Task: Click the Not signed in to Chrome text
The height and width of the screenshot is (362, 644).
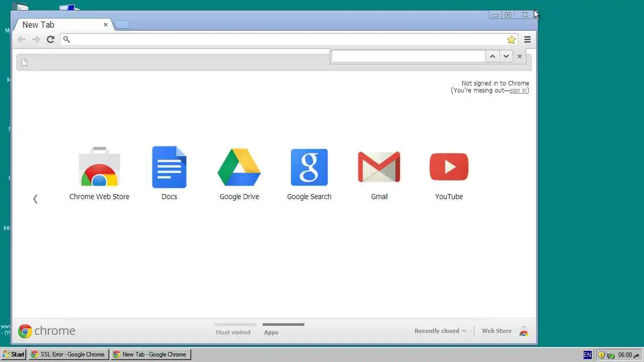Action: point(496,83)
